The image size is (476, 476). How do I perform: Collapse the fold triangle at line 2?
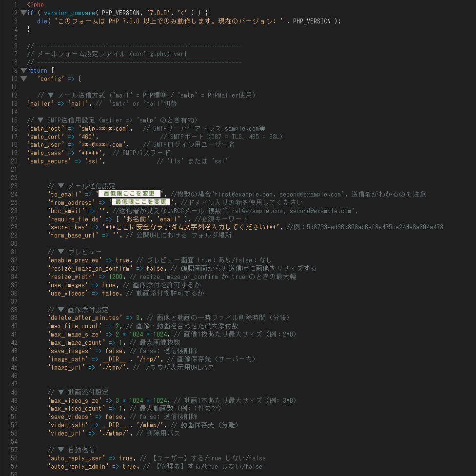[x=23, y=13]
